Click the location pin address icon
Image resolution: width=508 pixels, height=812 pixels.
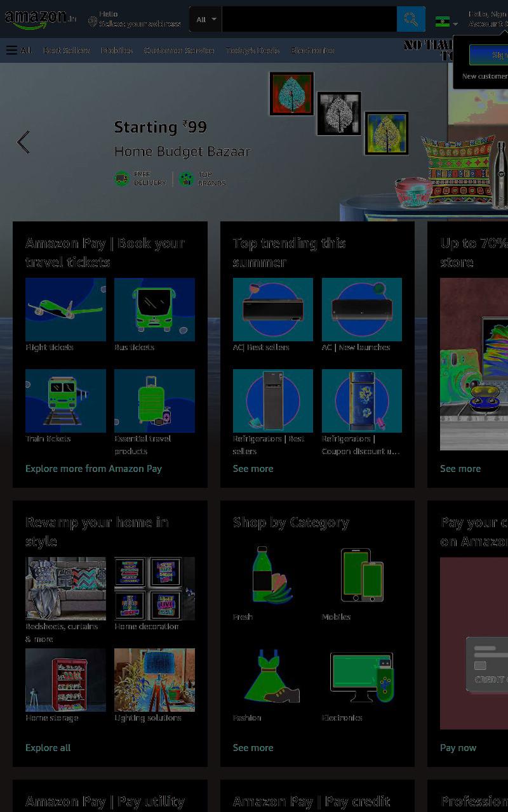[x=92, y=22]
